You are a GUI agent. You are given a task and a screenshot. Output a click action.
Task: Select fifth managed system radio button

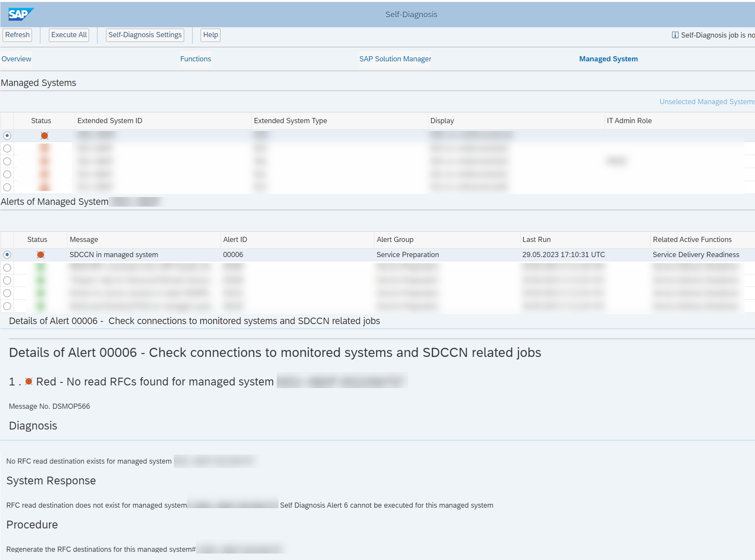coord(7,188)
